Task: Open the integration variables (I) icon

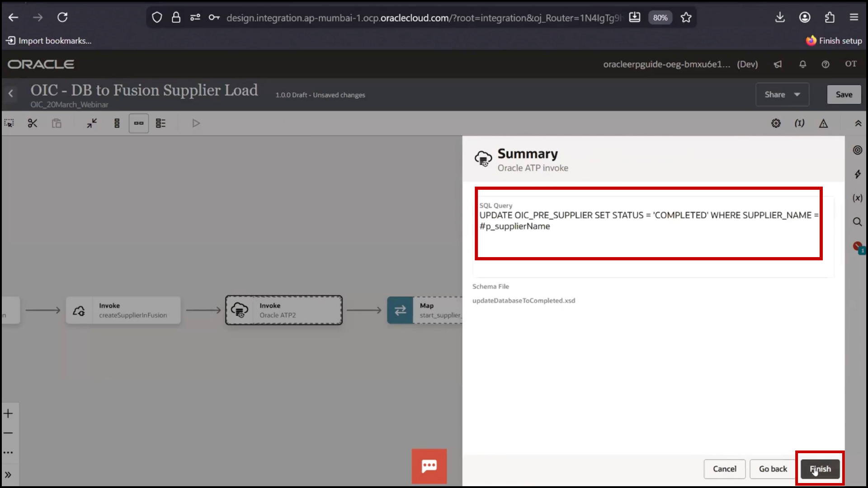Action: pos(799,123)
